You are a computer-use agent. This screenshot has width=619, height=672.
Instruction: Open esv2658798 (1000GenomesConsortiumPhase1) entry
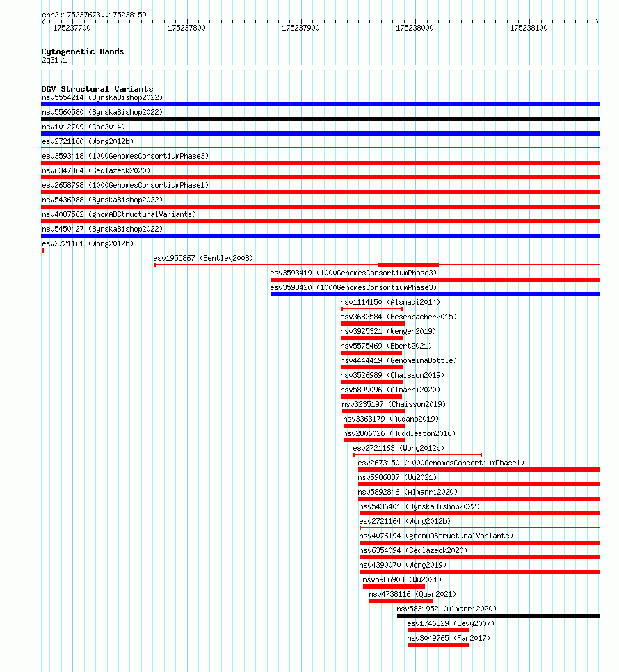pos(125,185)
